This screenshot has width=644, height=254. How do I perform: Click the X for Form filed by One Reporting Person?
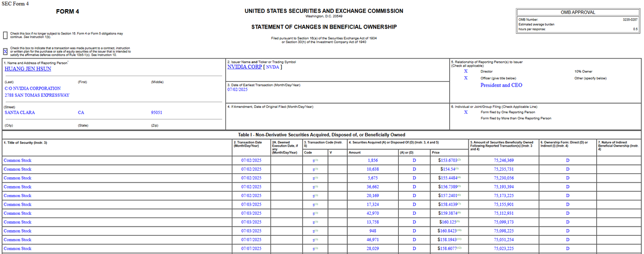(466, 112)
